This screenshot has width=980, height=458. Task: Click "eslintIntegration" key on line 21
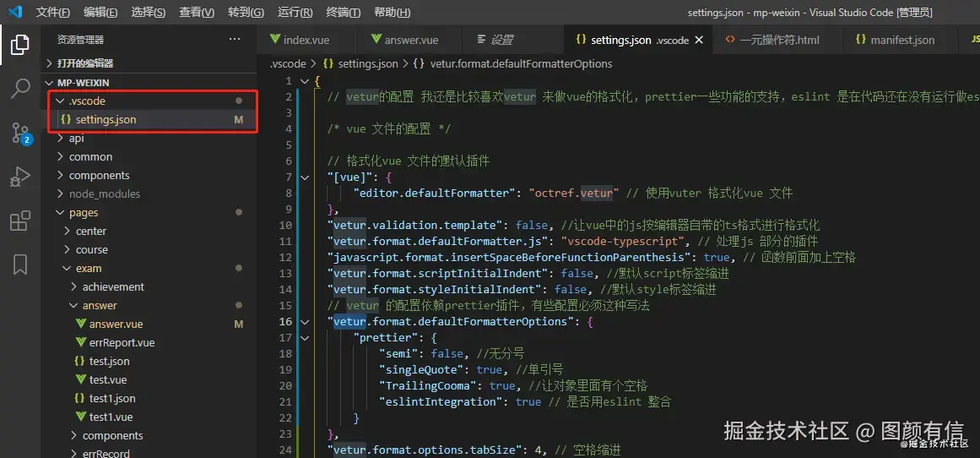click(443, 401)
